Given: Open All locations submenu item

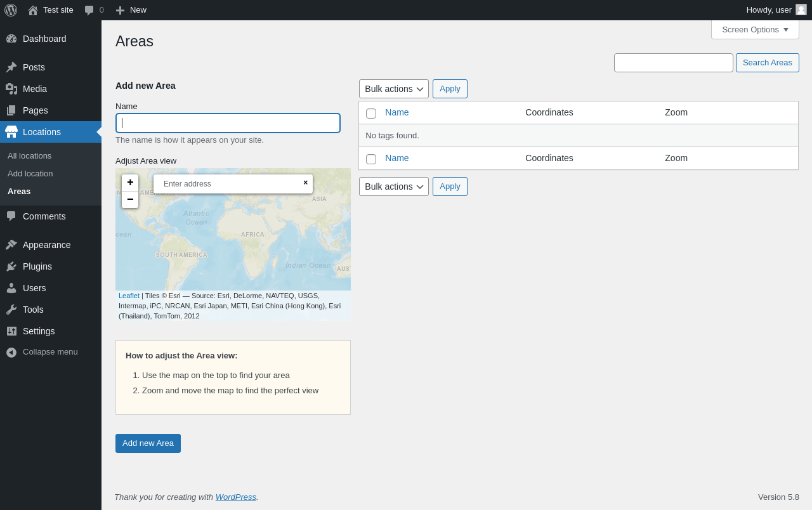Looking at the screenshot, I should pos(30,155).
